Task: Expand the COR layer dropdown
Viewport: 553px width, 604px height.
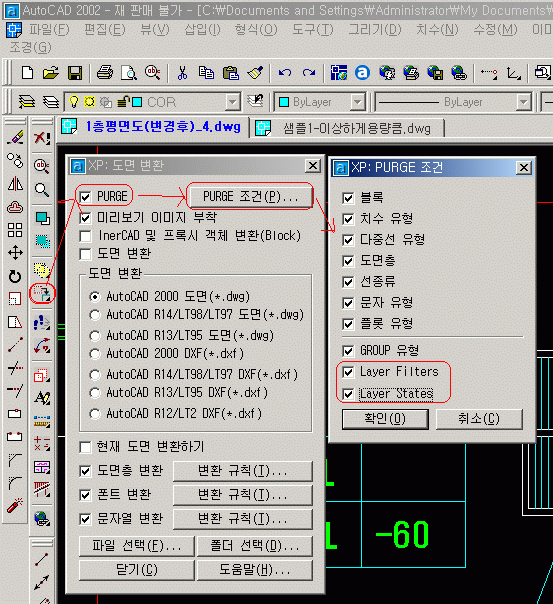Action: coord(232,102)
